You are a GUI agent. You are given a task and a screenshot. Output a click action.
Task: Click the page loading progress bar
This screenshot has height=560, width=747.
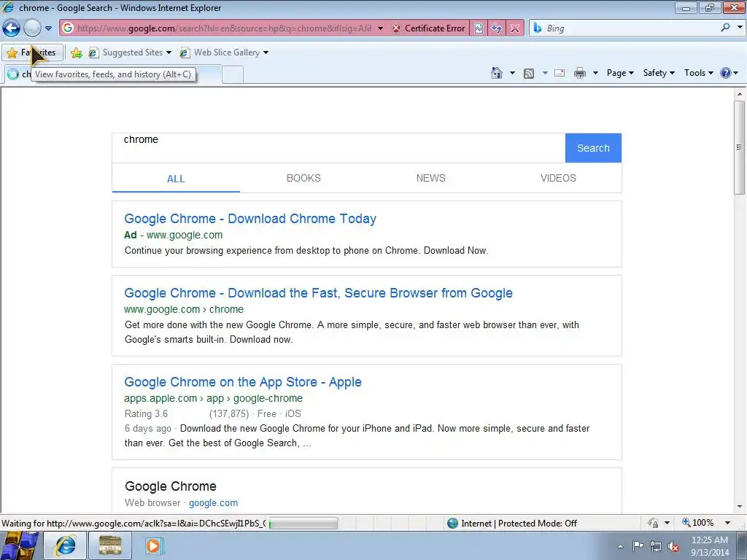(303, 524)
